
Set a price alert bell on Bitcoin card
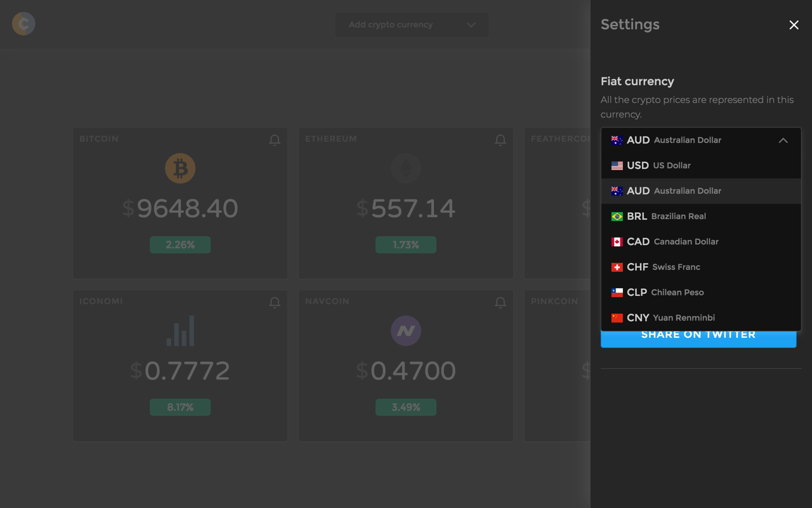275,140
